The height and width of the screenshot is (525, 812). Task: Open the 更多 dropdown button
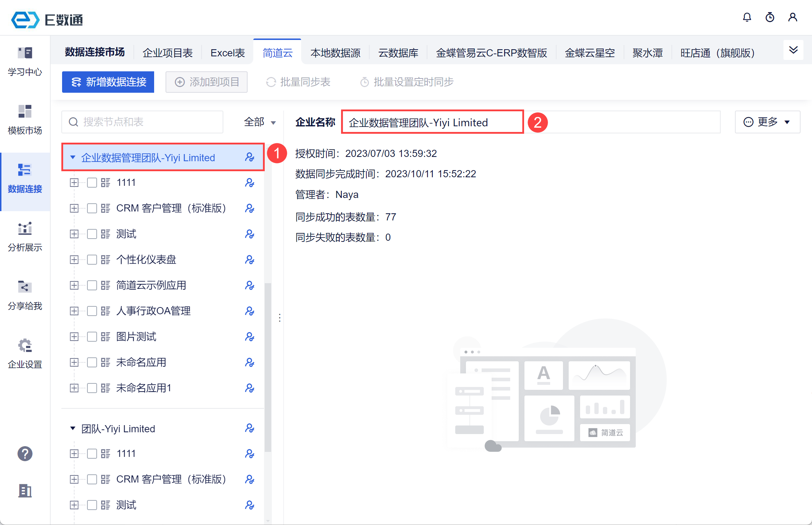[x=767, y=122]
